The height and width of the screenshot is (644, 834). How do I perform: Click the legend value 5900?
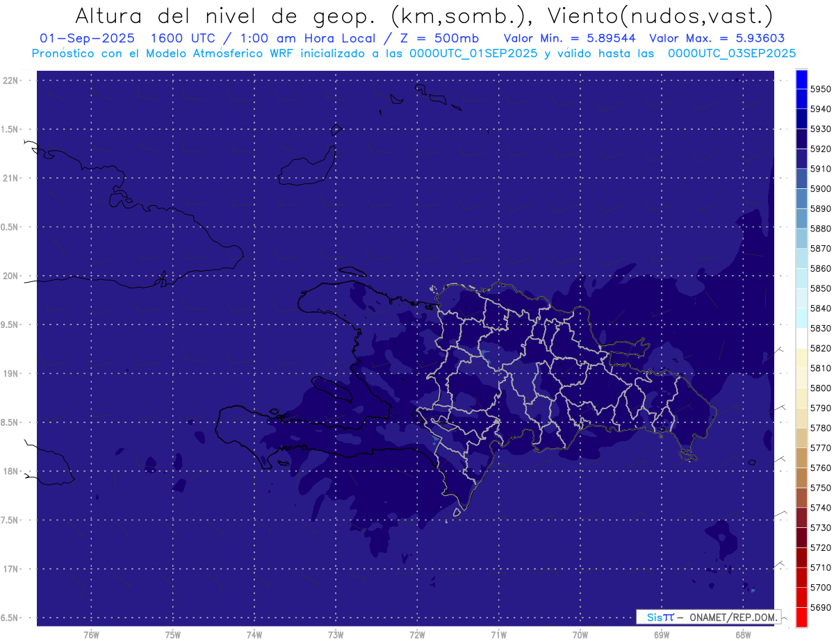point(821,188)
